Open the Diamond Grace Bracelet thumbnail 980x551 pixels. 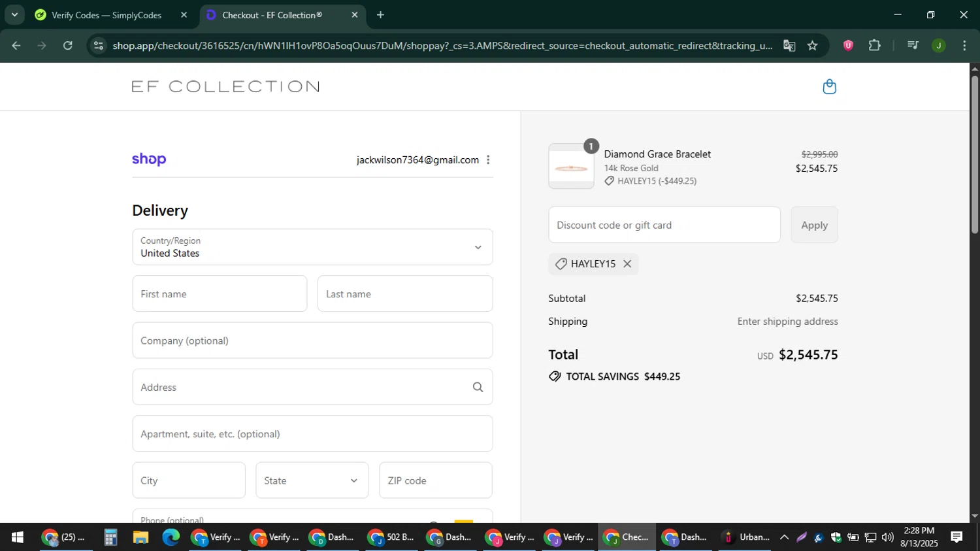tap(571, 167)
